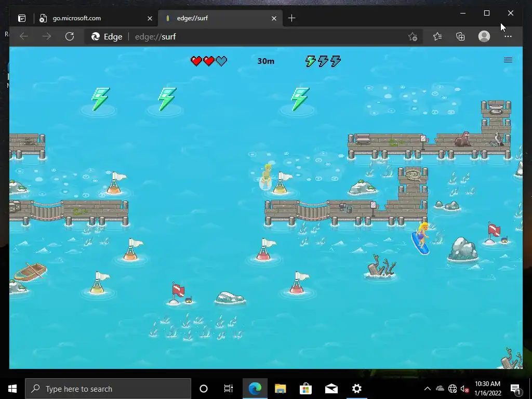532x399 pixels.
Task: Open the surf game hamburger menu
Action: pyautogui.click(x=508, y=60)
